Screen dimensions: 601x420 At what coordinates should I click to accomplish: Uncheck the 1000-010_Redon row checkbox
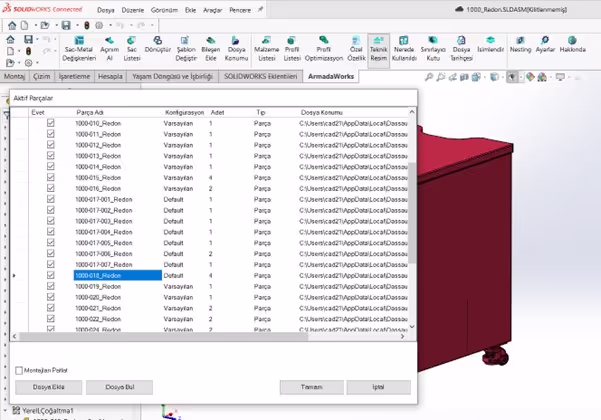51,123
